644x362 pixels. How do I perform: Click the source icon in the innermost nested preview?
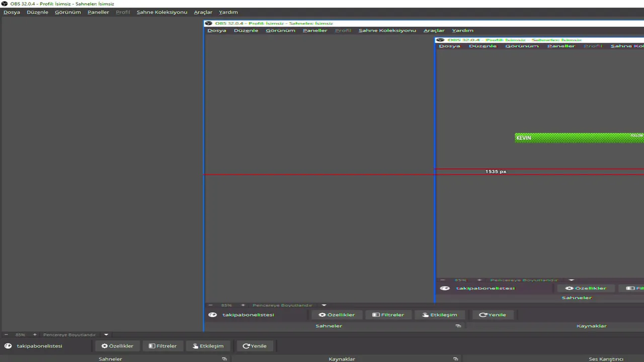pyautogui.click(x=445, y=288)
